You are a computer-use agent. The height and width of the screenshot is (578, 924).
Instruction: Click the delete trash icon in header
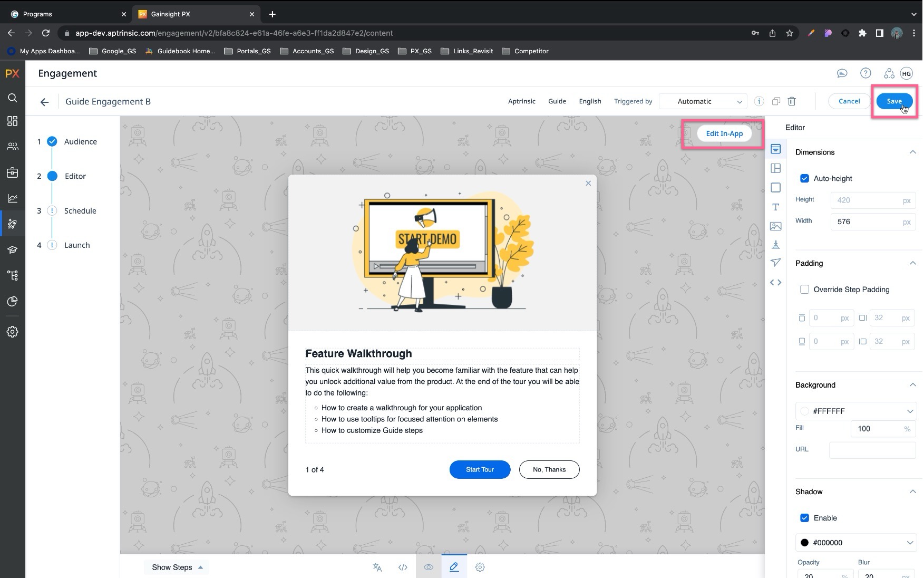tap(791, 101)
